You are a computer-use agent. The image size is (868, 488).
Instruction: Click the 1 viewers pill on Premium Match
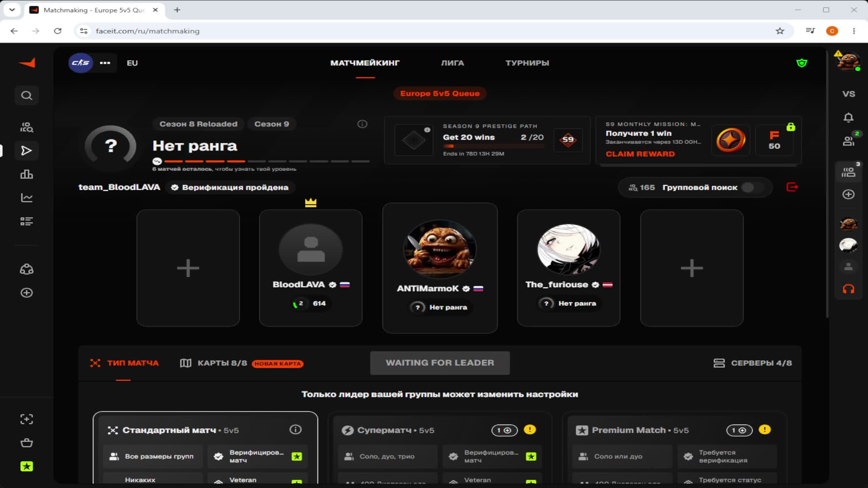[x=739, y=430]
